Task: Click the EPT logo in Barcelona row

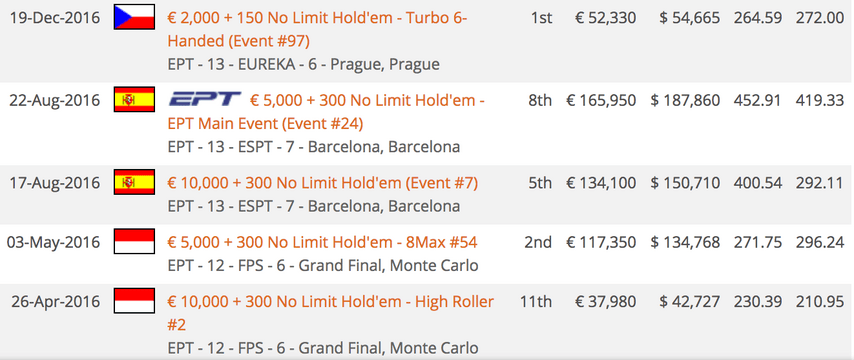Action: pyautogui.click(x=205, y=100)
